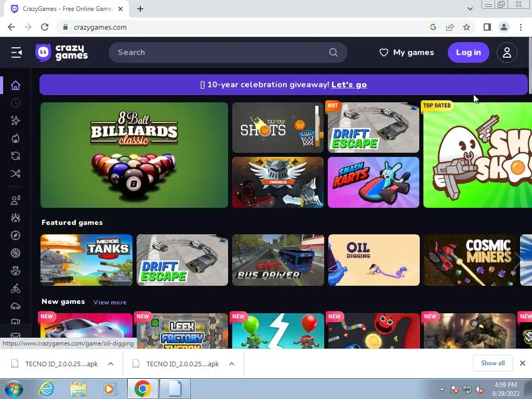This screenshot has width=532, height=399.
Task: Click the Google icon in address bar
Action: (x=433, y=27)
